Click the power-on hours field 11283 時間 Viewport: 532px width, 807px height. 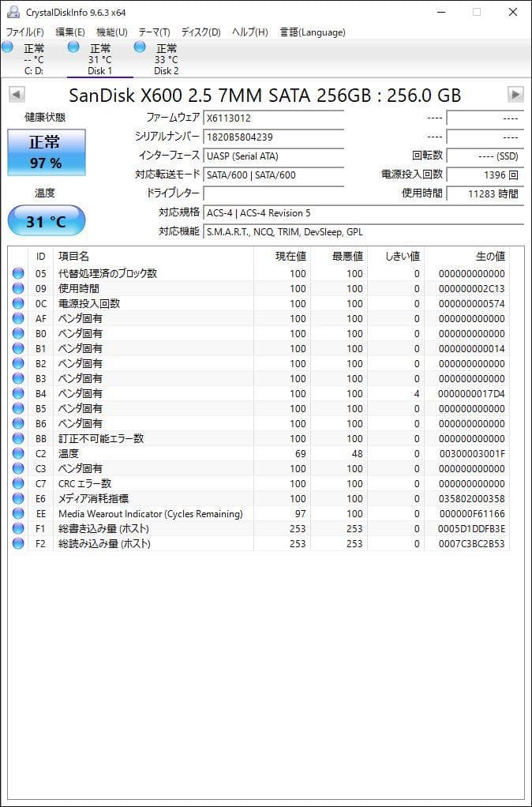tap(485, 193)
